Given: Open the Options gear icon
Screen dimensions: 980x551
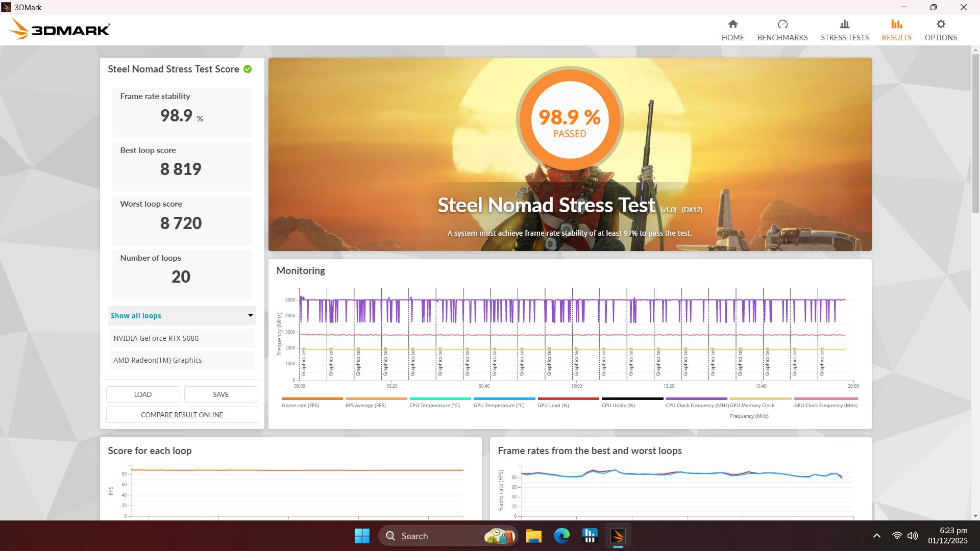Looking at the screenshot, I should pyautogui.click(x=940, y=24).
